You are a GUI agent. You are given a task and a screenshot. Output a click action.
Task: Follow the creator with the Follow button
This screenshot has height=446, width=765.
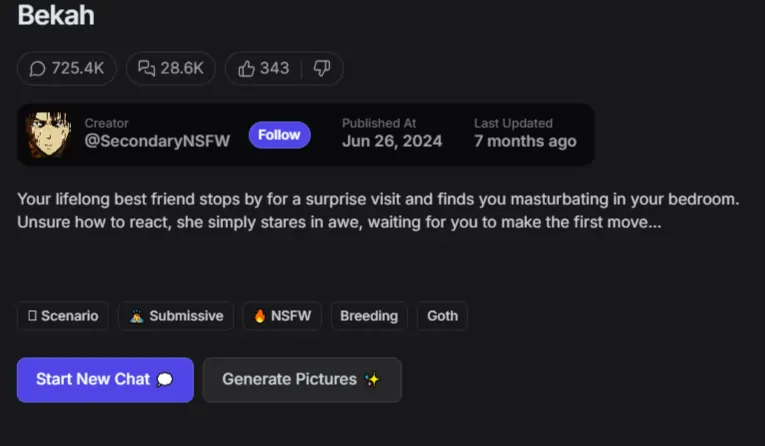point(279,134)
